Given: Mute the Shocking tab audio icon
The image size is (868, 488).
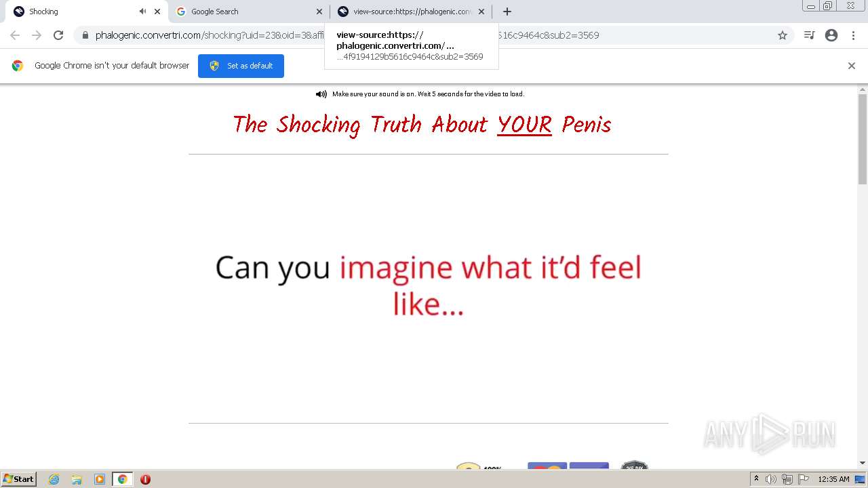Looking at the screenshot, I should tap(142, 12).
